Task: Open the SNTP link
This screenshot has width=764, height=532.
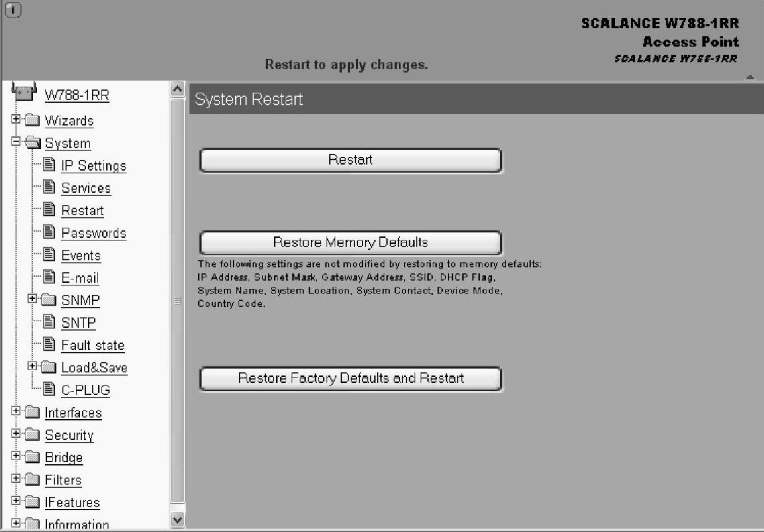Action: (x=79, y=322)
